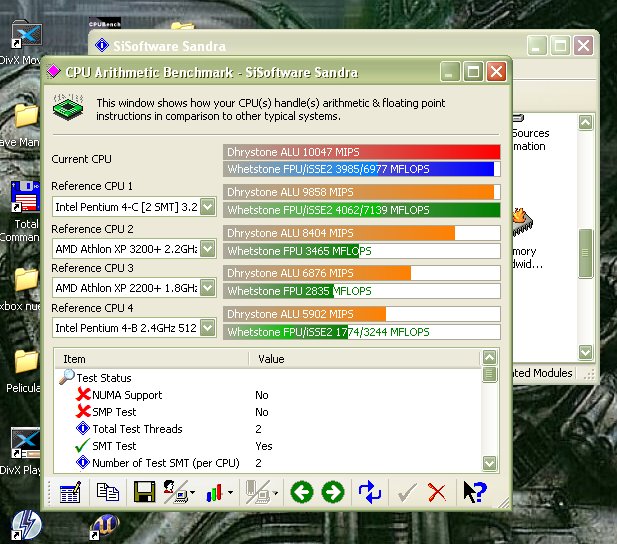
Task: Click the Dhrystone ALU 5902 MIPS bar
Action: (x=362, y=314)
